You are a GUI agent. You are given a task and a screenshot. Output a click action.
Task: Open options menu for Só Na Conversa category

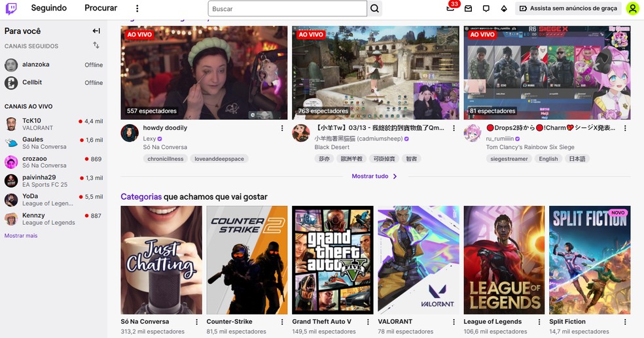pyautogui.click(x=197, y=322)
